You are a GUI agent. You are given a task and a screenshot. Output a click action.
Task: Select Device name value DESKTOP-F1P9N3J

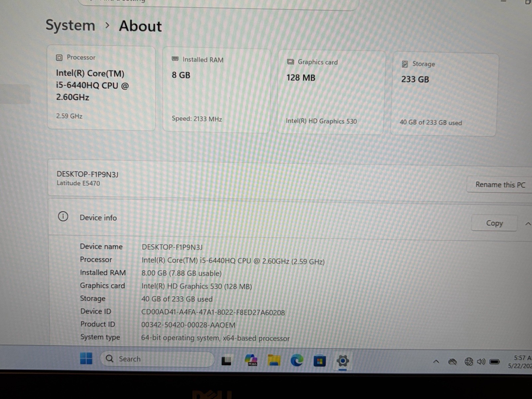point(172,247)
